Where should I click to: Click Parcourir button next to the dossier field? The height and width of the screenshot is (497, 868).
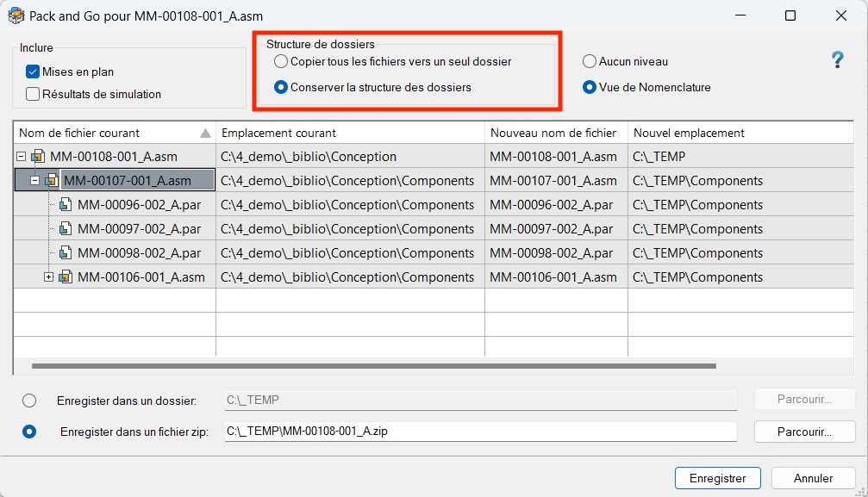804,399
